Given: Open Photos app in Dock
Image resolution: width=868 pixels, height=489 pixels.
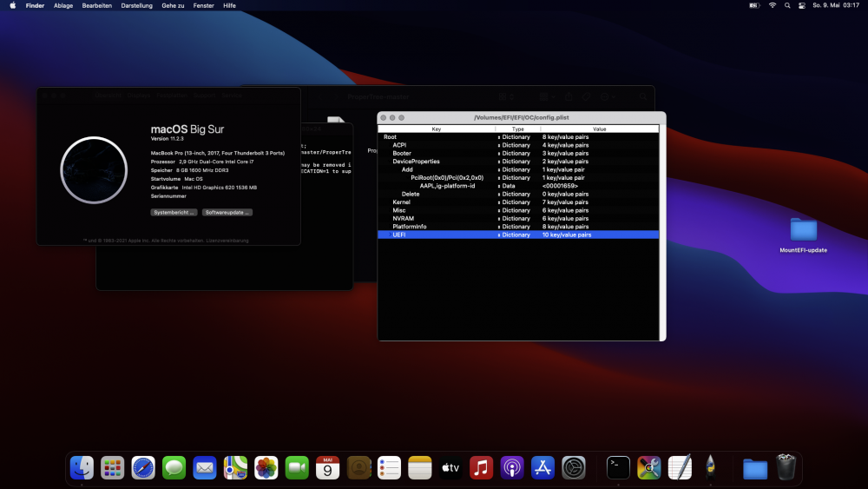Looking at the screenshot, I should click(x=266, y=468).
